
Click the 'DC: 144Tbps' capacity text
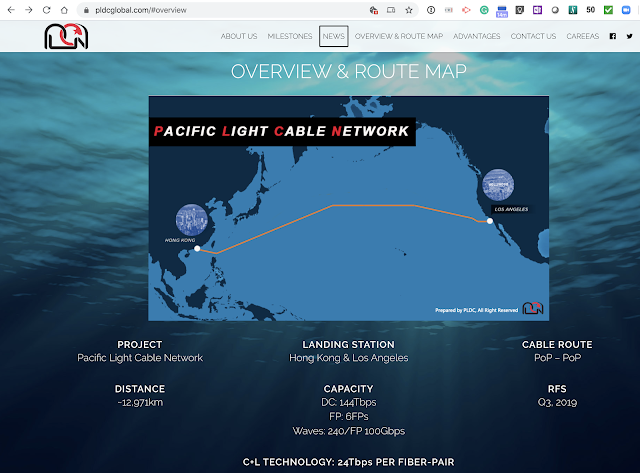(x=349, y=402)
